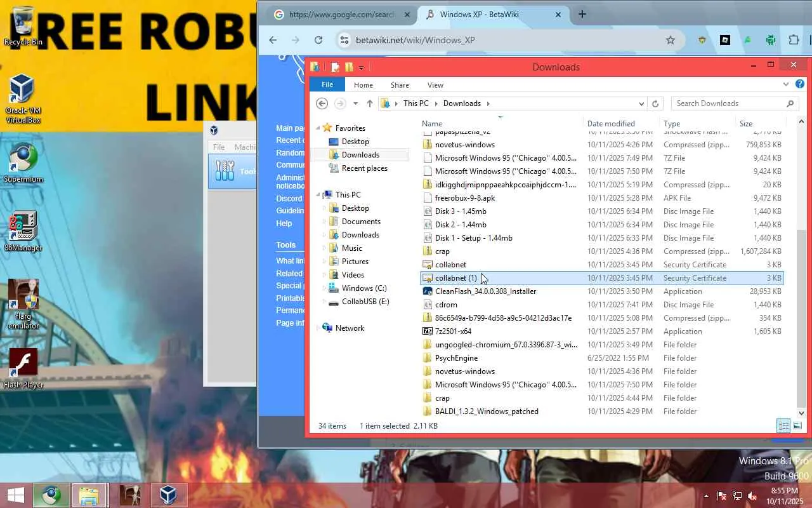Open a new browser tab
This screenshot has width=812, height=508.
click(x=582, y=15)
